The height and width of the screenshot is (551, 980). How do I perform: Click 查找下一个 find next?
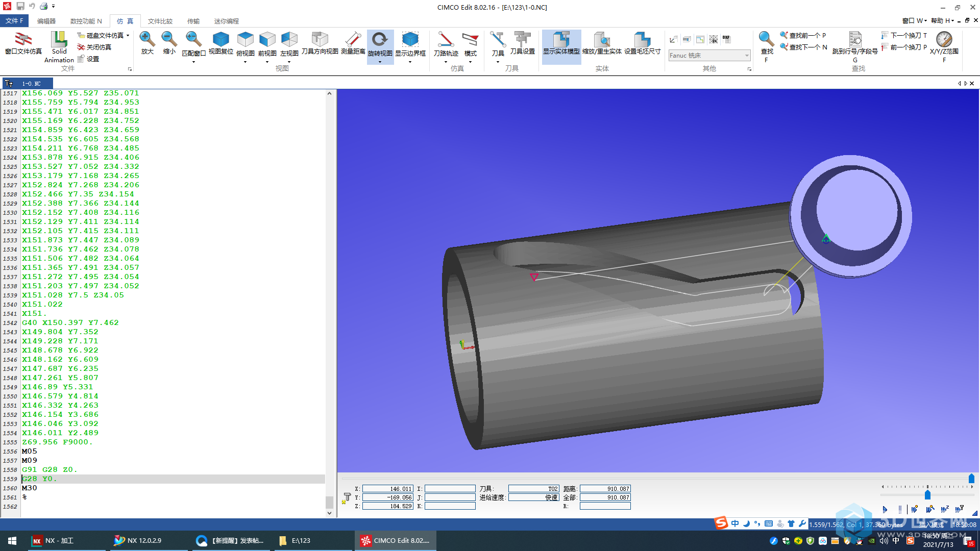(803, 47)
